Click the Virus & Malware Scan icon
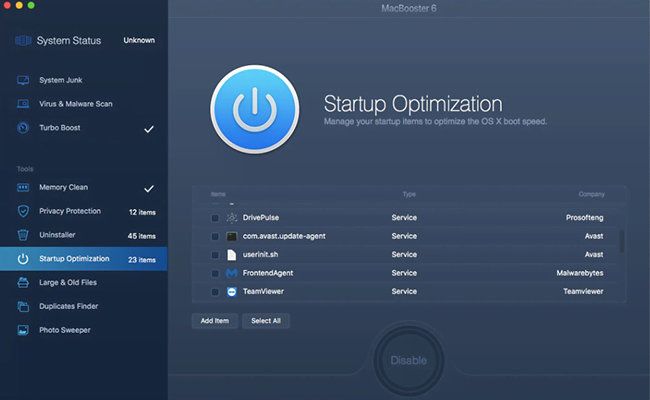Viewport: 650px width, 400px height. tap(23, 104)
